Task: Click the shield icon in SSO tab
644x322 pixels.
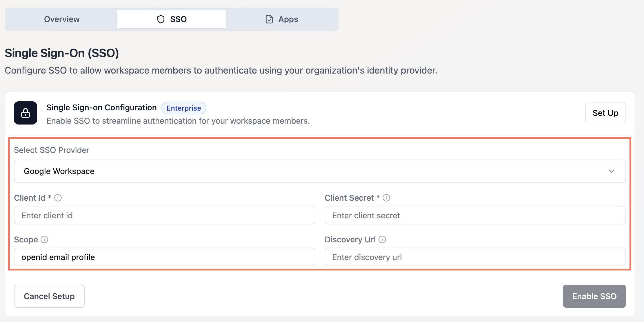Action: pyautogui.click(x=161, y=19)
